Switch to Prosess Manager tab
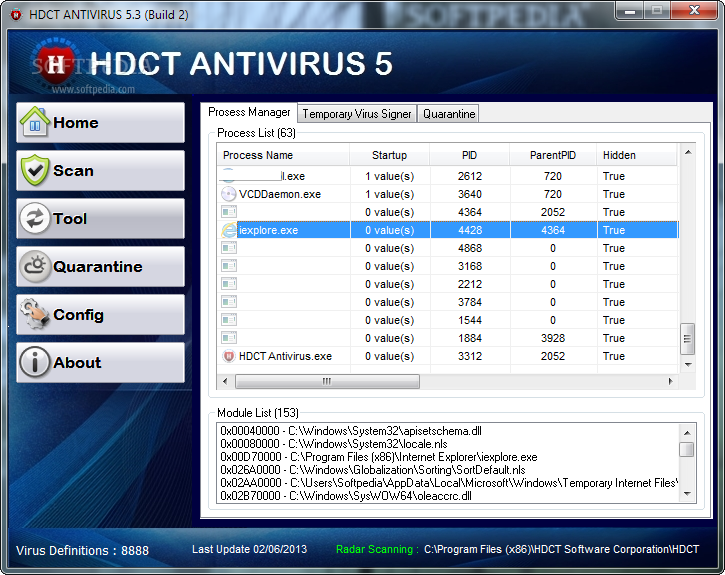The image size is (725, 575). 249,112
